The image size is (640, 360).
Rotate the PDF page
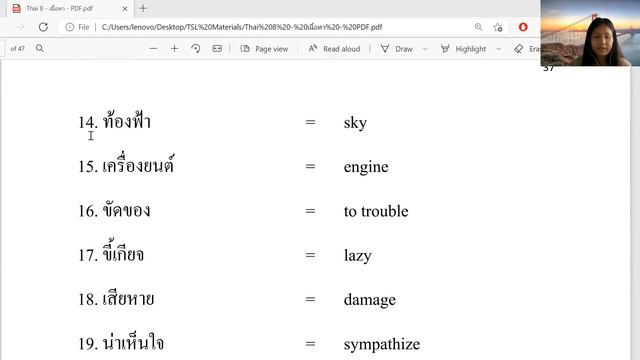196,49
